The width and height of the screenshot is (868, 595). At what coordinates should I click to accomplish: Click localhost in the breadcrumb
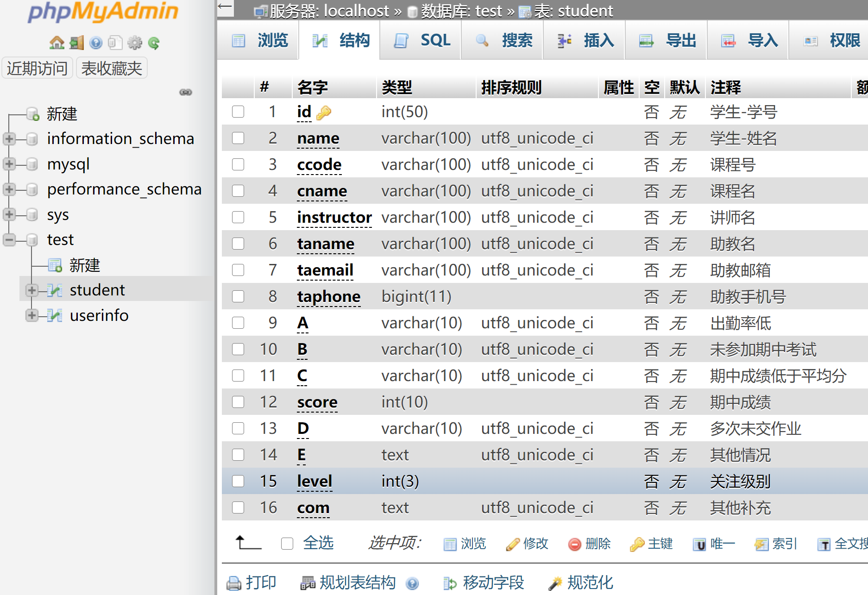(356, 11)
